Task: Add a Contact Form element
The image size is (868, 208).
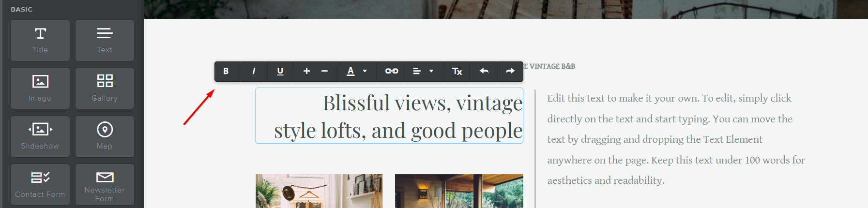Action: pyautogui.click(x=40, y=184)
